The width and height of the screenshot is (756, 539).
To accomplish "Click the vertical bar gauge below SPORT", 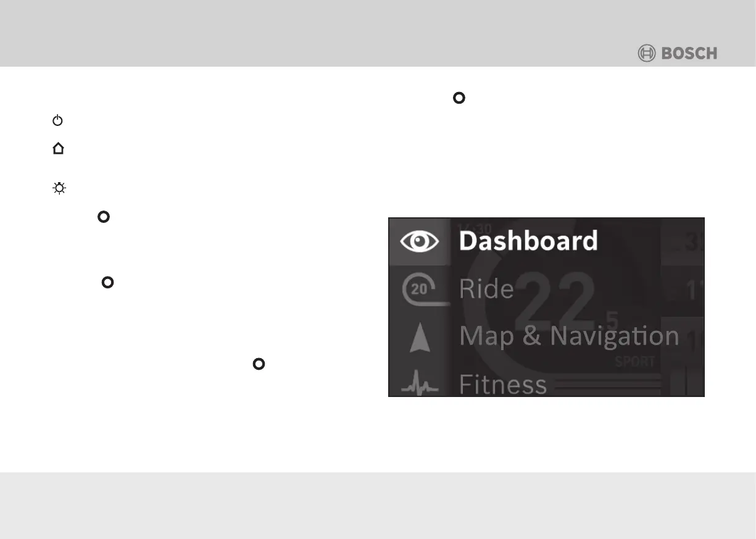I will click(687, 380).
